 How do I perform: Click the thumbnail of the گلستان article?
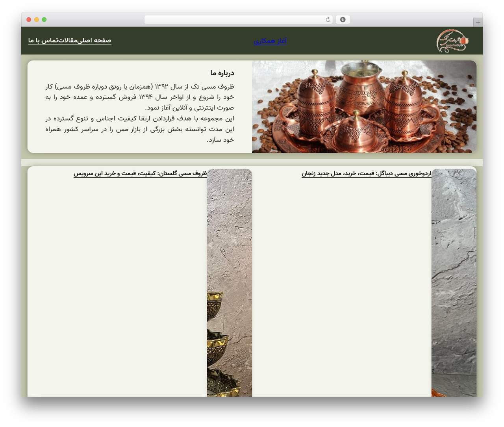[230, 283]
